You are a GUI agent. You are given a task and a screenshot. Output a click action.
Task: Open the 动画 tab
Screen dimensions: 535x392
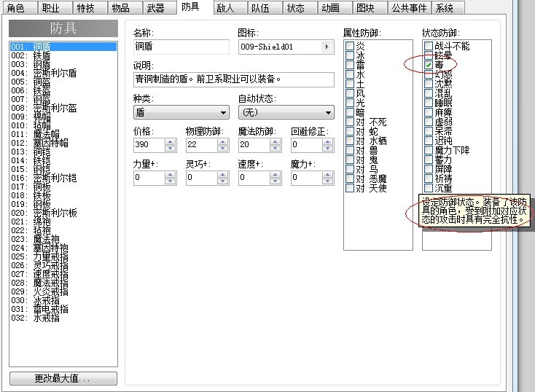[x=335, y=8]
